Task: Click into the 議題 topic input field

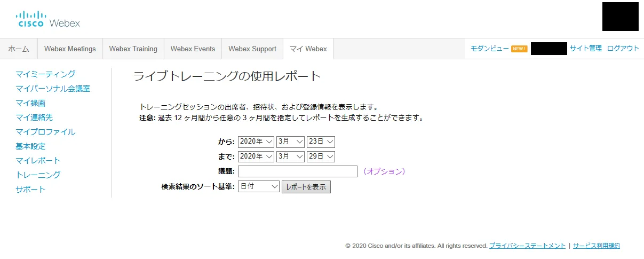Action: point(298,171)
